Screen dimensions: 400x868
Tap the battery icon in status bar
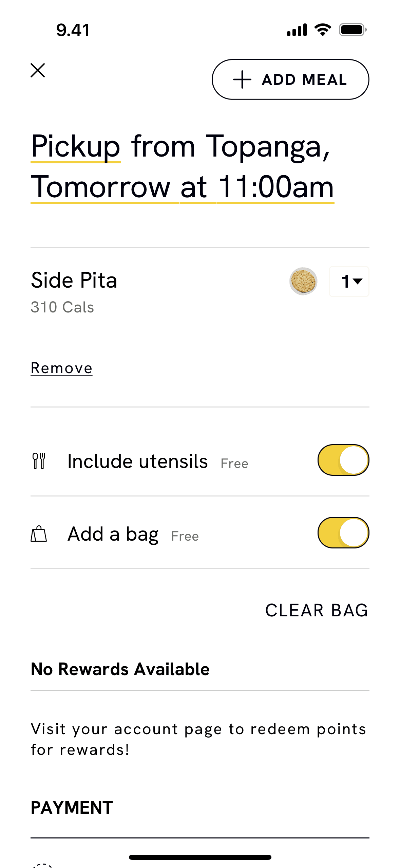pyautogui.click(x=353, y=30)
